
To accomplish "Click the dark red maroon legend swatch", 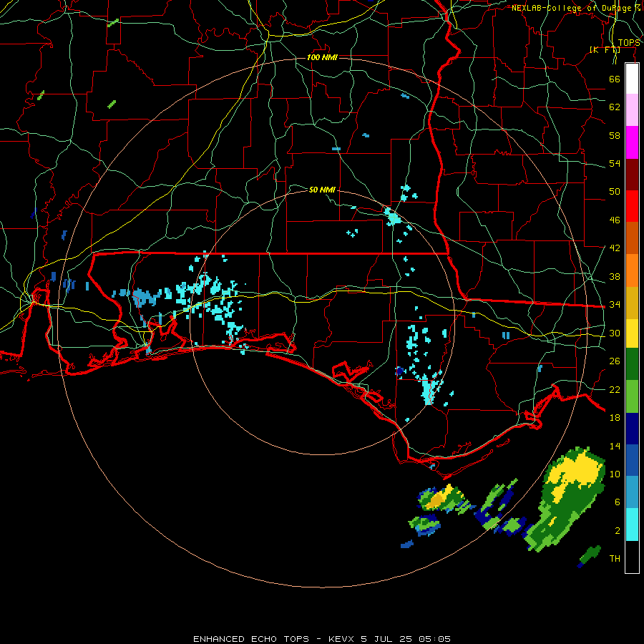I will 632,174.
